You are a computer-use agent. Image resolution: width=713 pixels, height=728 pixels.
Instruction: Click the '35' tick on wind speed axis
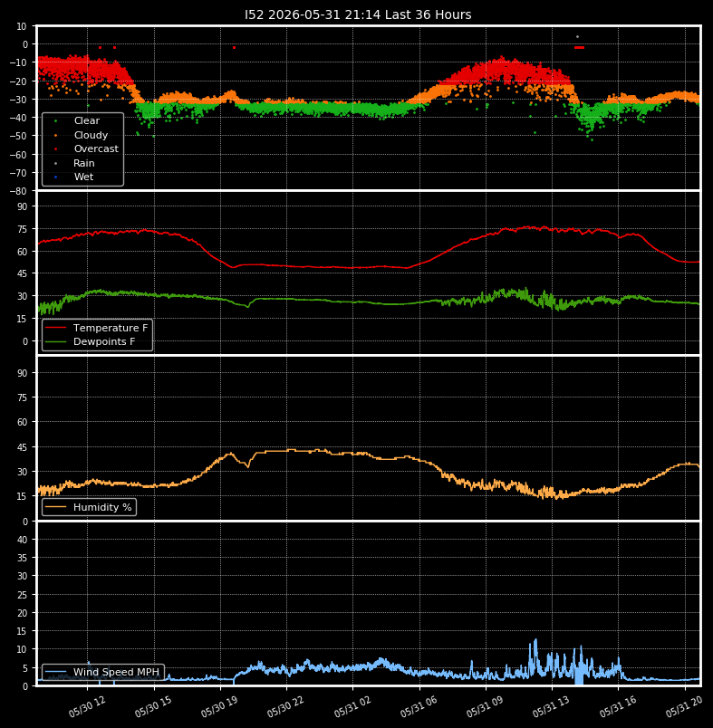pos(23,558)
